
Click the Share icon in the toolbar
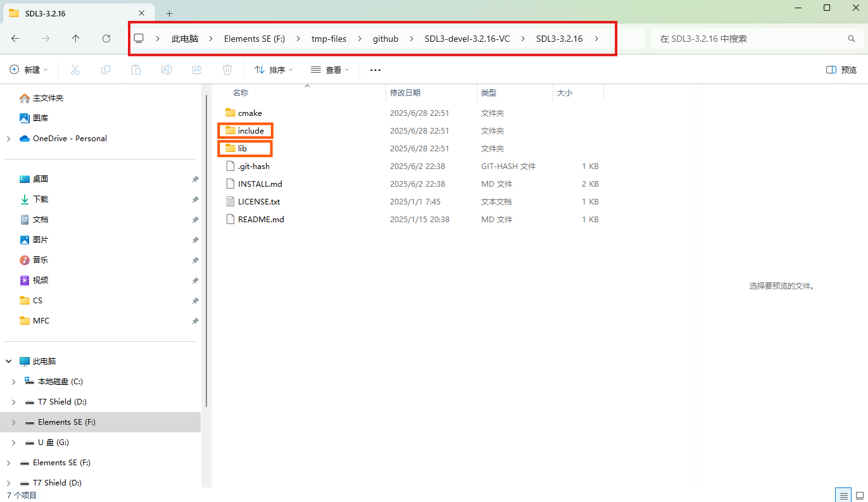click(x=197, y=70)
